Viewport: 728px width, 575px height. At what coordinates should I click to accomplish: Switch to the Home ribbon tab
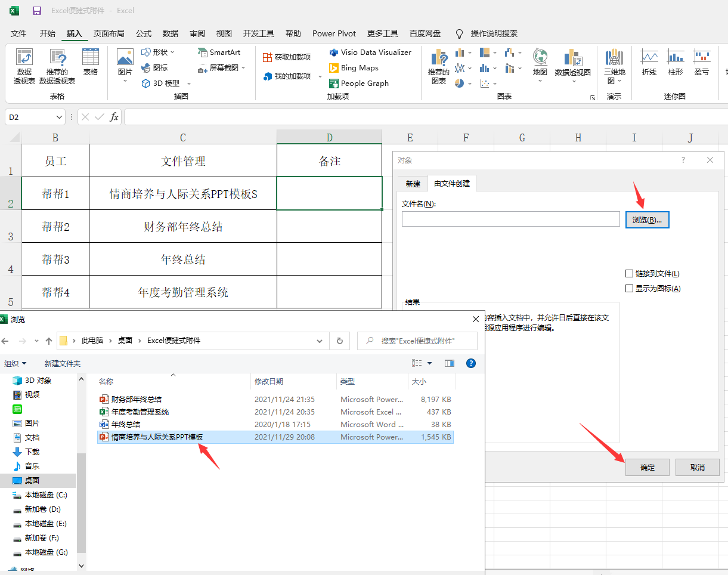[x=48, y=33]
